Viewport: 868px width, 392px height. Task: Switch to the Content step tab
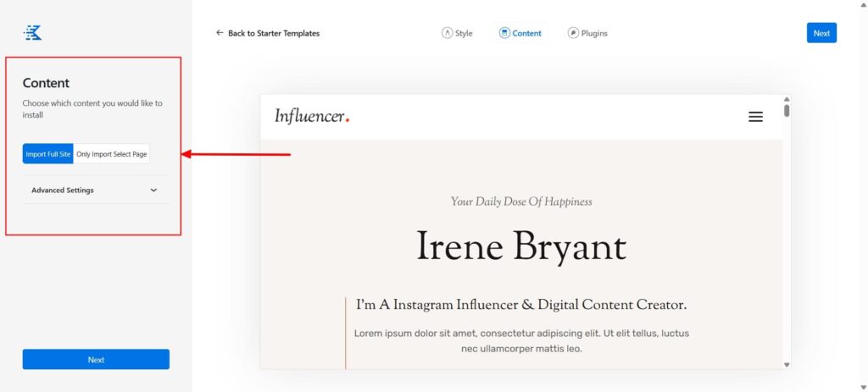(x=520, y=33)
